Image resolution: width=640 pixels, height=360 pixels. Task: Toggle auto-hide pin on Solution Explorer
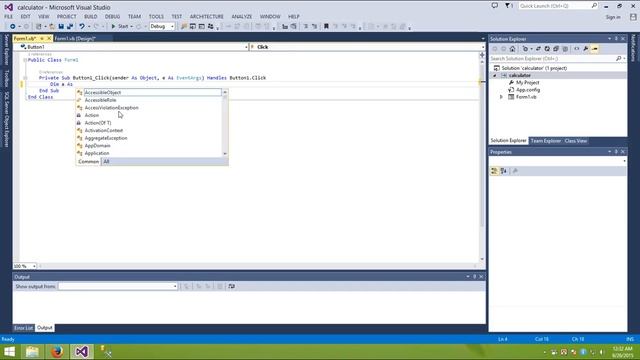[616, 39]
